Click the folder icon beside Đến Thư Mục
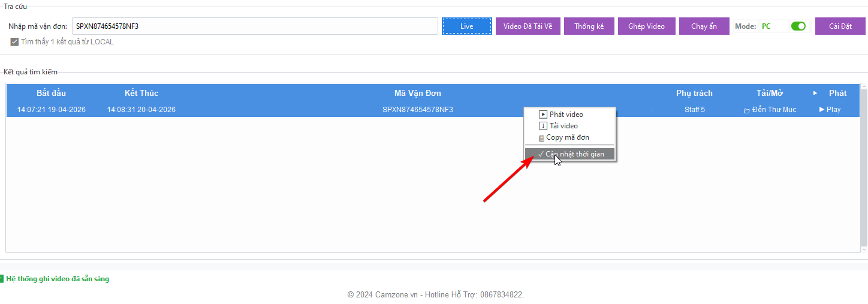Screen dimensions: 868x304 [x=746, y=110]
